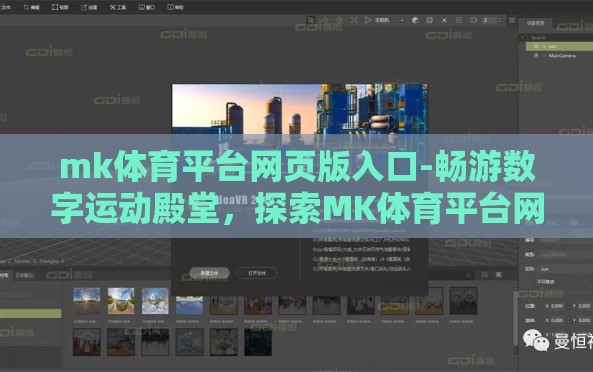Click the number field showing 2
Viewport: 593px width, 372px height.
tap(489, 20)
